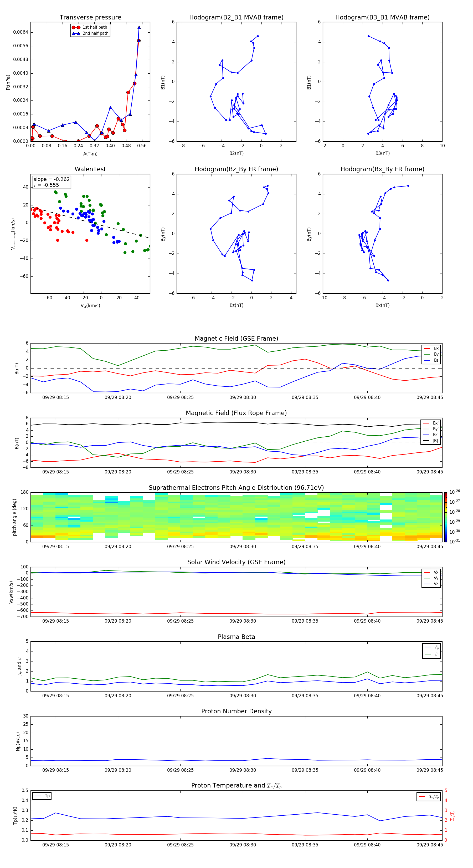Click the 'Bz(nT)' x-axis label
The image size is (473, 868).
[x=236, y=305]
